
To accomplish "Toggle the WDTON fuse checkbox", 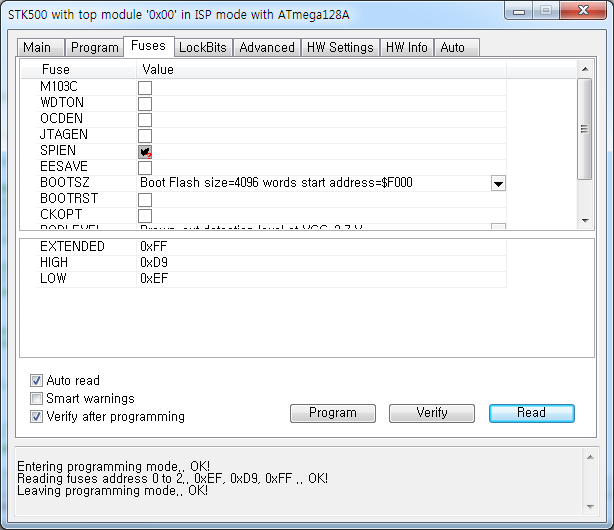I will (145, 103).
